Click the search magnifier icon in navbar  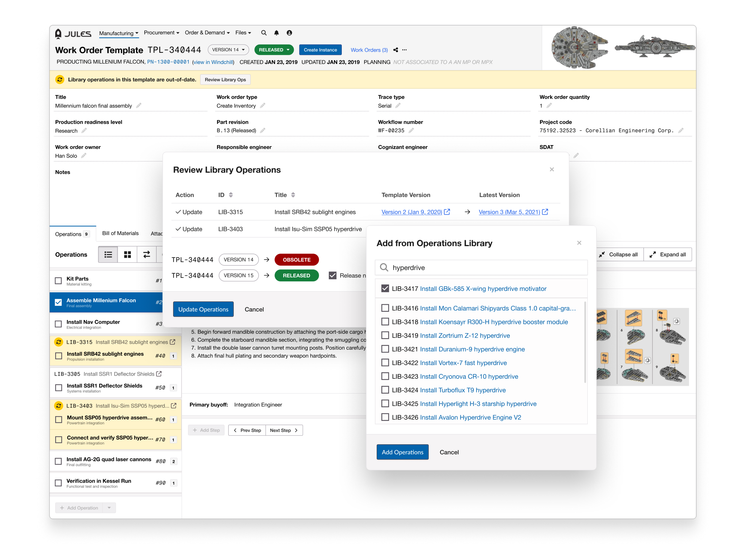pos(264,33)
